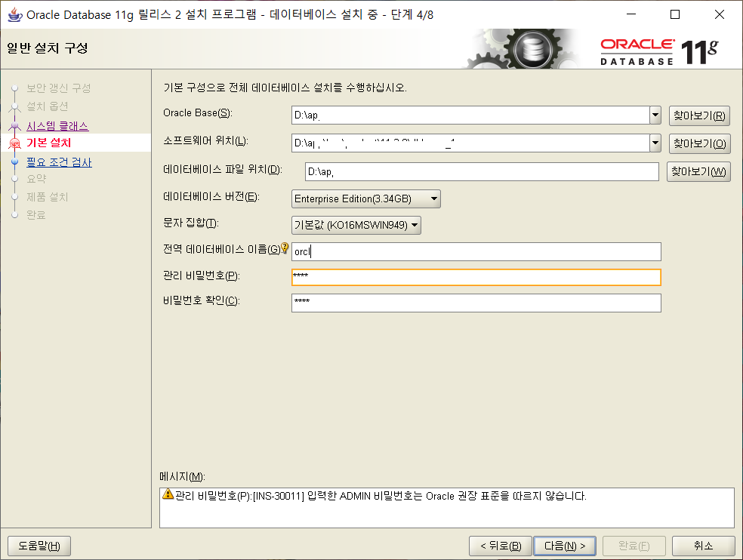The width and height of the screenshot is (743, 560).
Task: Open the Oracle Base path dropdown arrow
Action: (655, 115)
